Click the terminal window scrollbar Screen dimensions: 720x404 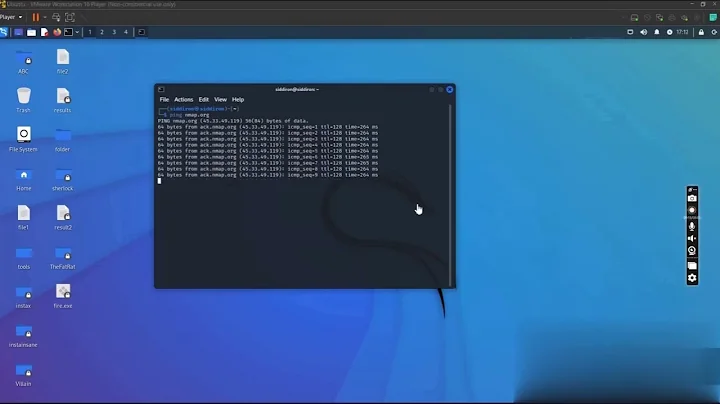[x=450, y=195]
